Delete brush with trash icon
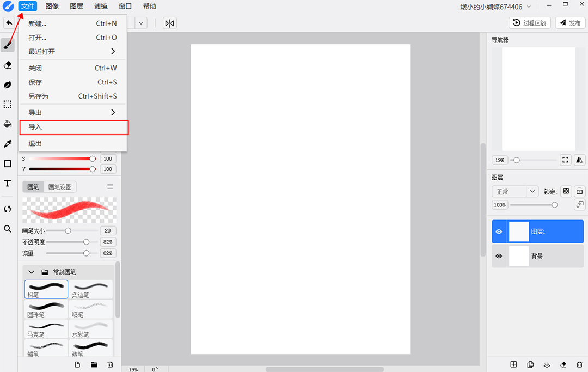 pyautogui.click(x=110, y=364)
